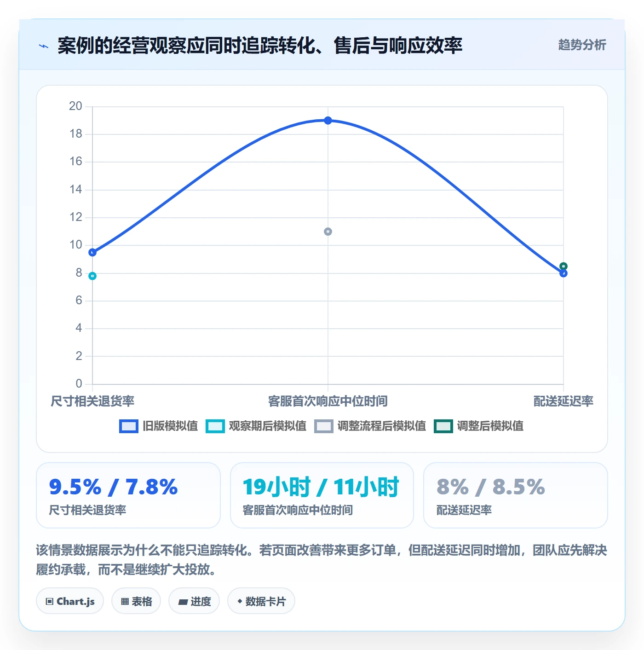Click the dark green point at 8.5
Image resolution: width=644 pixels, height=650 pixels.
[x=563, y=266]
